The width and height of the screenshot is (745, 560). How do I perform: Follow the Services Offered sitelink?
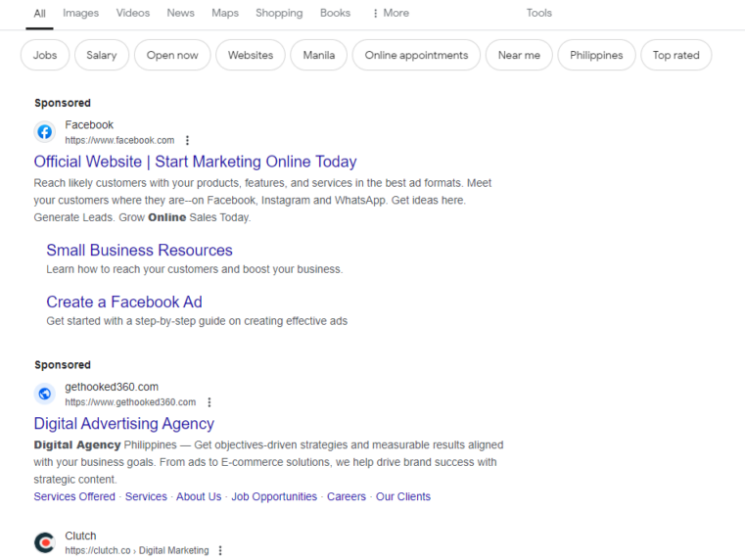click(x=74, y=496)
